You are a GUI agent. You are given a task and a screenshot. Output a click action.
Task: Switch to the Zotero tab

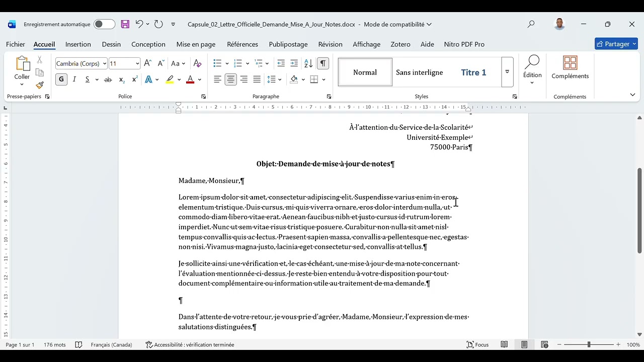click(x=400, y=44)
